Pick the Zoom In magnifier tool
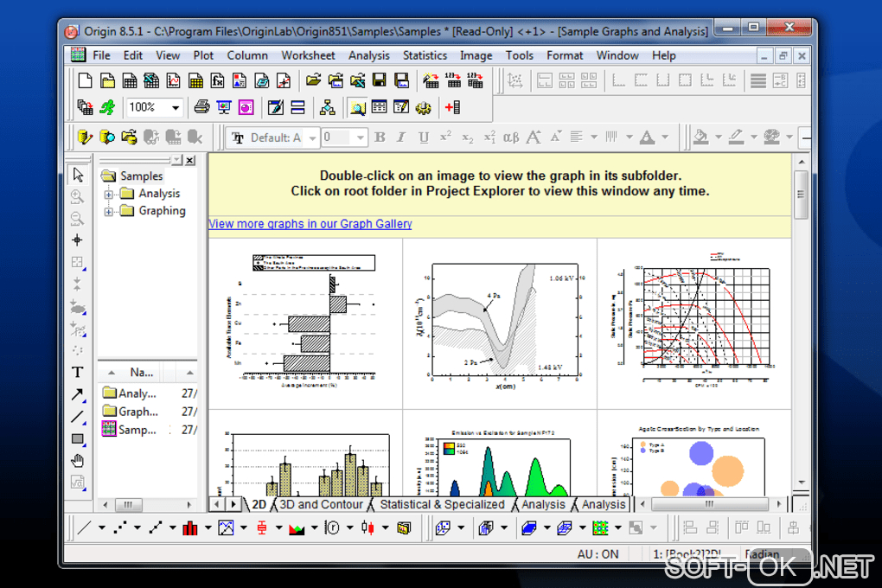Viewport: 882px width, 588px height. pyautogui.click(x=78, y=196)
